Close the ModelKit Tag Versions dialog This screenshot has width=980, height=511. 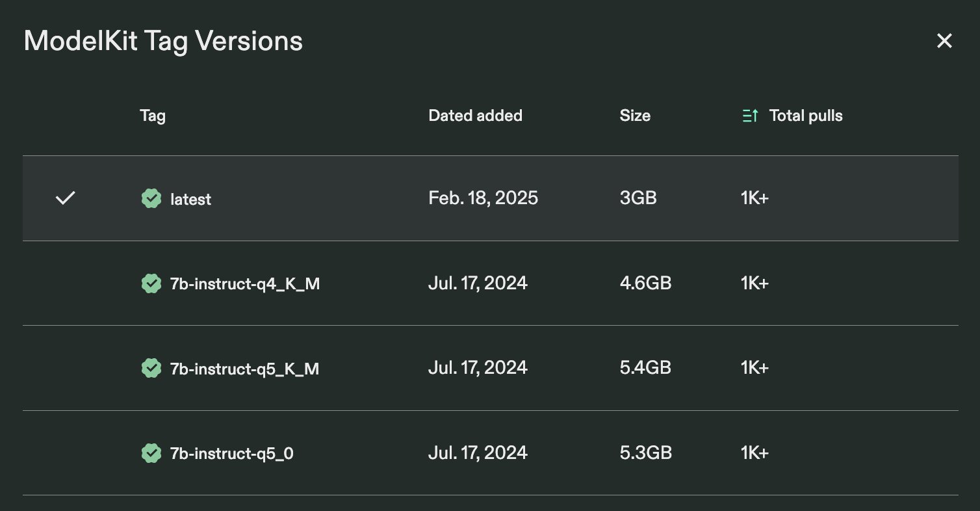point(944,40)
